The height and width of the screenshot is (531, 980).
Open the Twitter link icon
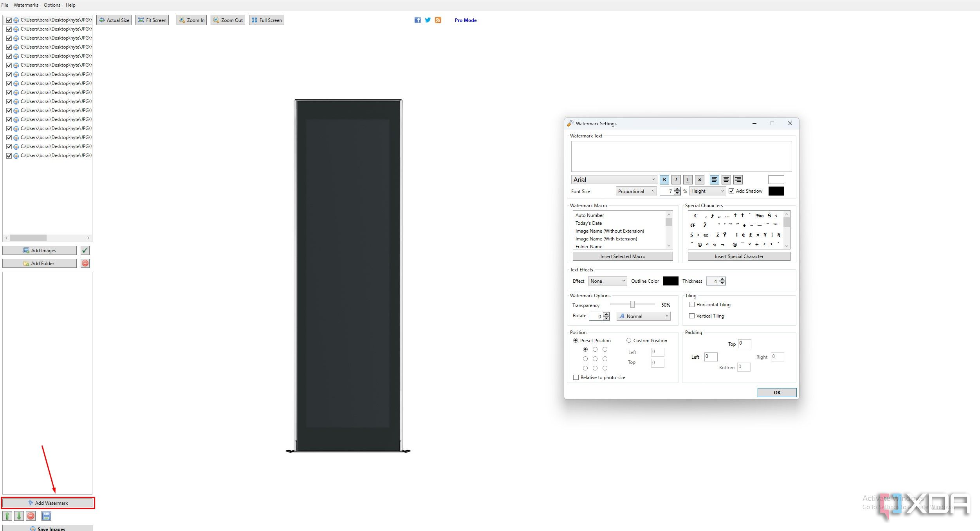[x=428, y=20]
